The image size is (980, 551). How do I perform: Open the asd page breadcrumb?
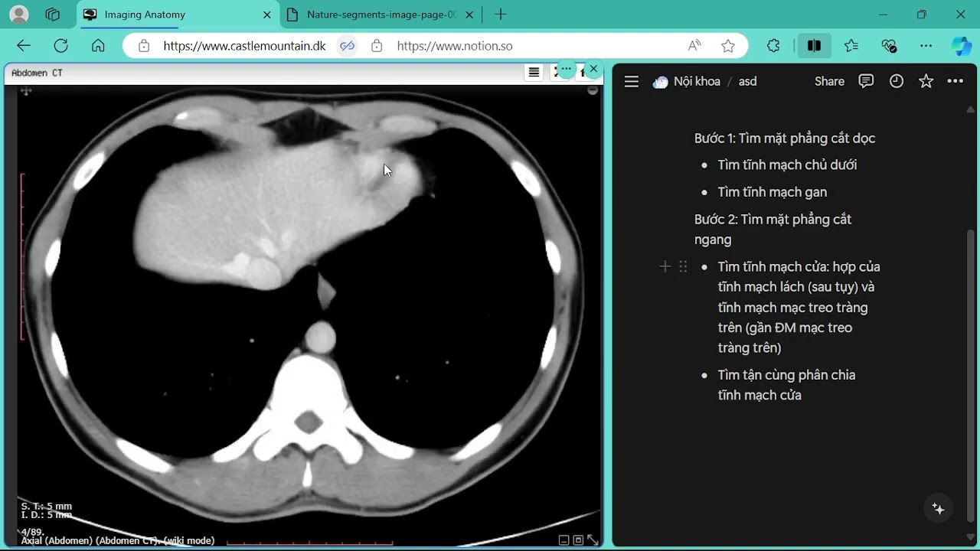[x=747, y=82]
